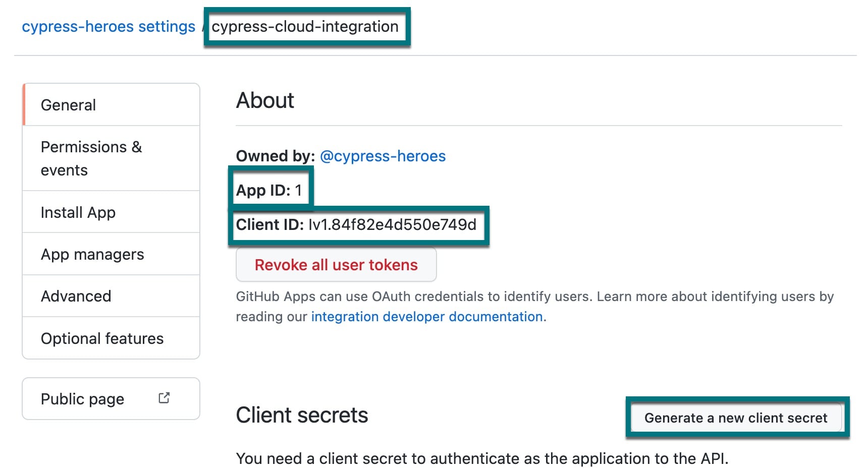This screenshot has width=868, height=473.
Task: Click the App ID number
Action: 298,190
